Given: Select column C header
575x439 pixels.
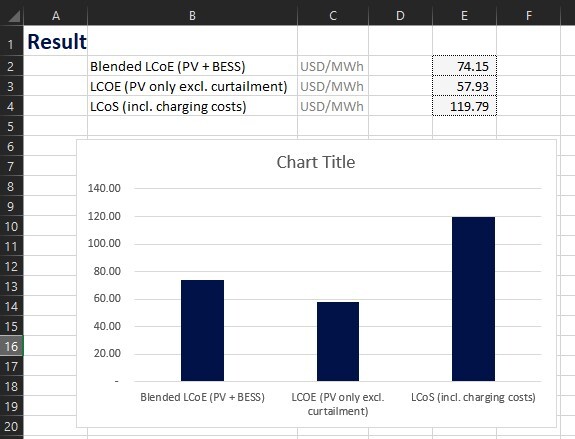Looking at the screenshot, I should pyautogui.click(x=333, y=15).
